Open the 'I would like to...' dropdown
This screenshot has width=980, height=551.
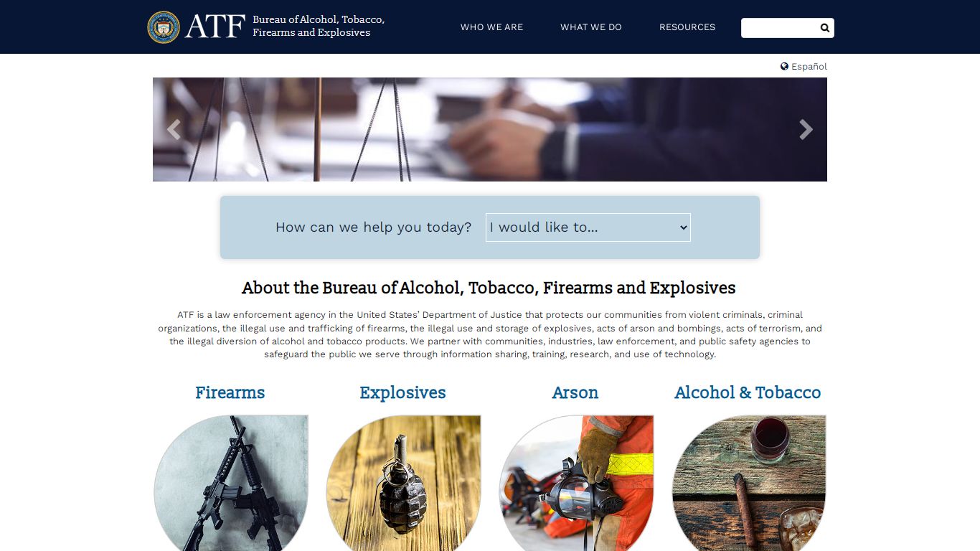[x=588, y=227]
